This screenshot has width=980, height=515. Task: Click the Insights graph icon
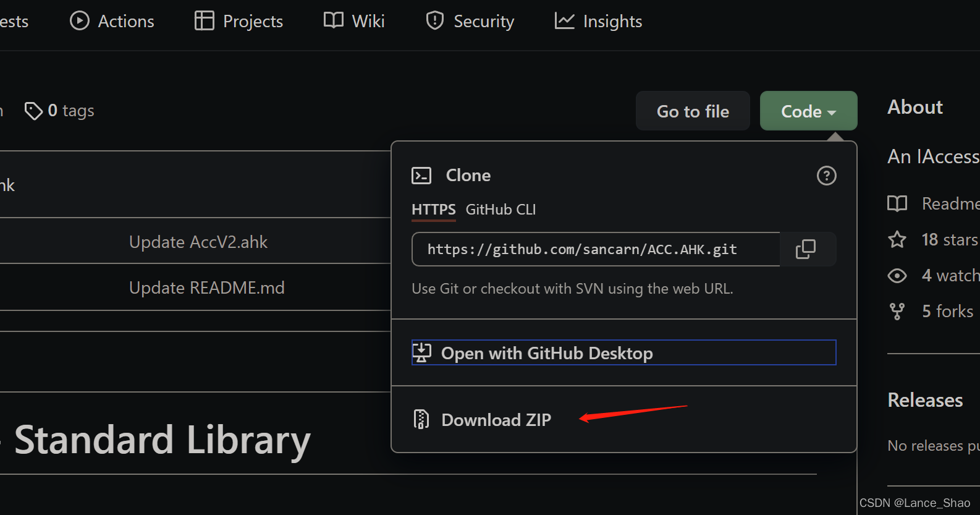click(x=565, y=21)
